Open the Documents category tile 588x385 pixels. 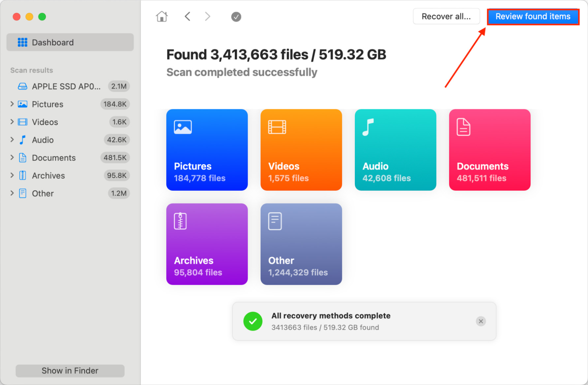[489, 150]
